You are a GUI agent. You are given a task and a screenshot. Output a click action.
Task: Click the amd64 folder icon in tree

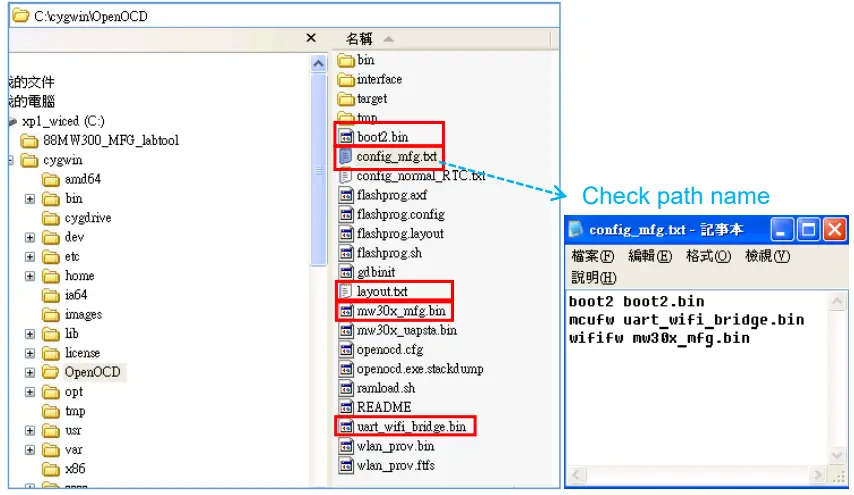click(51, 179)
